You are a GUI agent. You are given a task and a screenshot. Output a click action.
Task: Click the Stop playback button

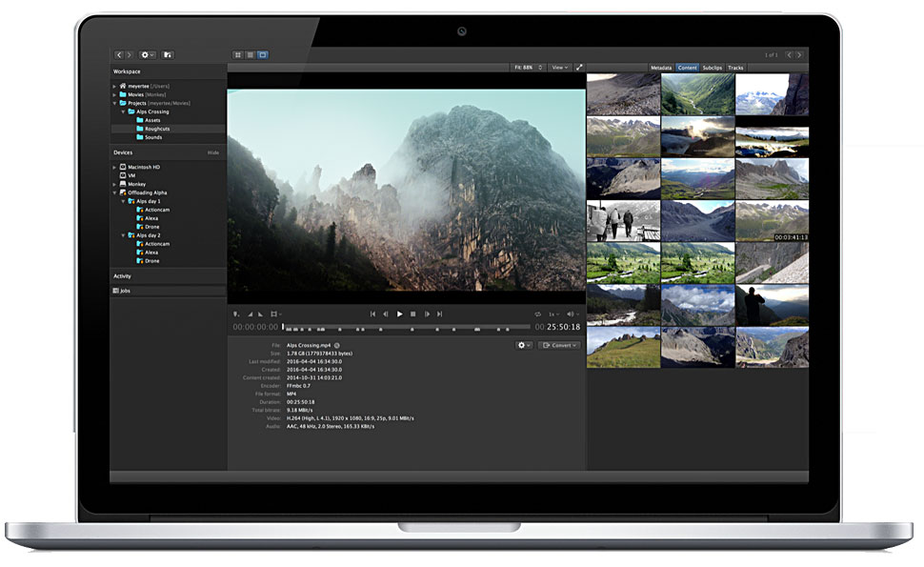[412, 314]
